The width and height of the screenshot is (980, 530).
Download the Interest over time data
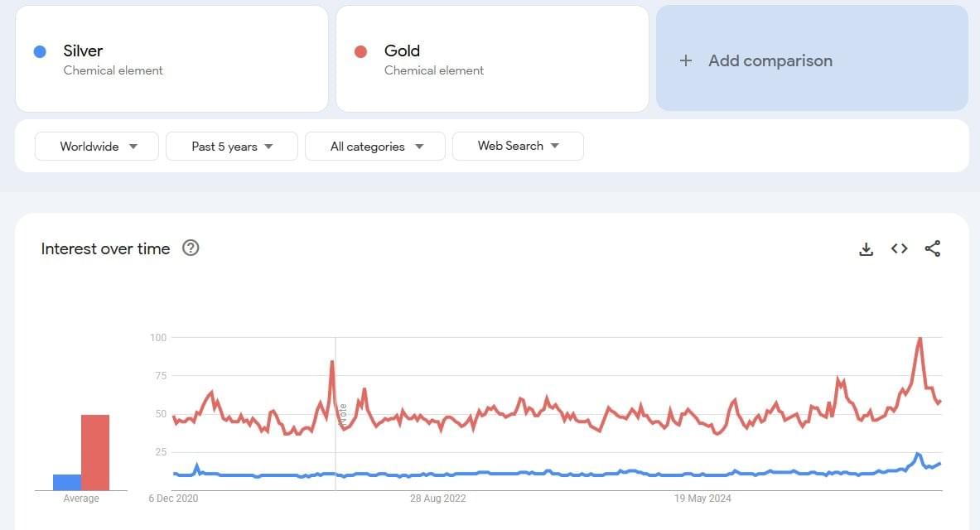866,248
